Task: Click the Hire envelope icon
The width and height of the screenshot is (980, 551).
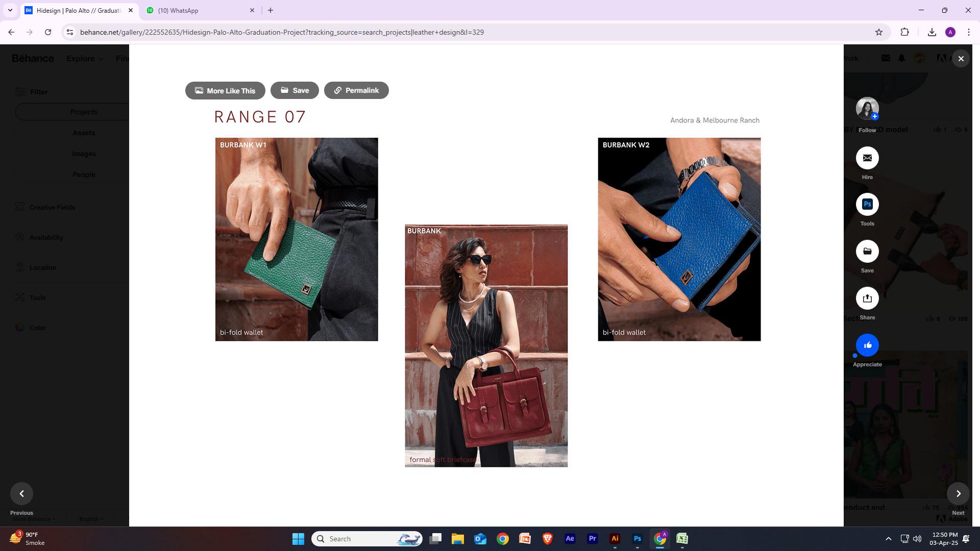Action: [x=867, y=158]
